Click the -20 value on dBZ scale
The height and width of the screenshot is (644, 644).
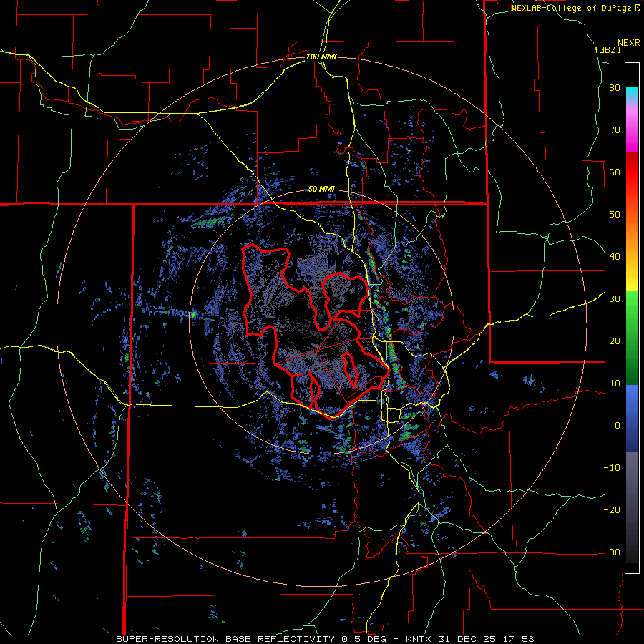612,509
